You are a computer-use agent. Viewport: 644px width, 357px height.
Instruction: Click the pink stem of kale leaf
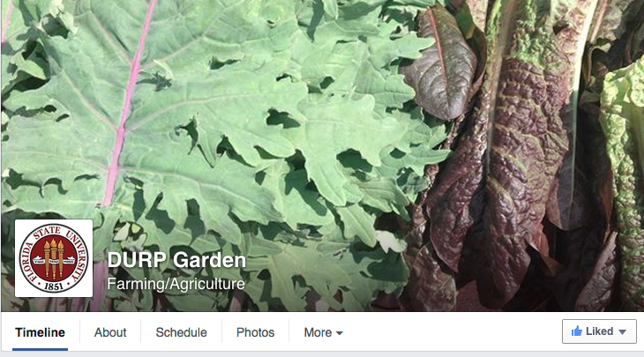tap(128, 102)
